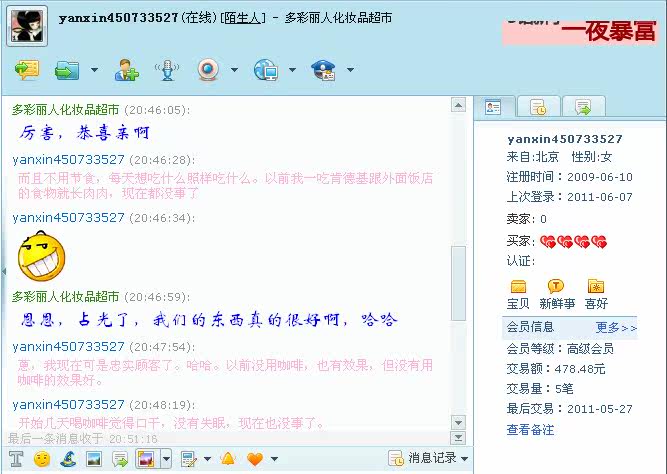This screenshot has height=474, width=667.
Task: Click 来自:北京 location text
Action: tap(532, 157)
